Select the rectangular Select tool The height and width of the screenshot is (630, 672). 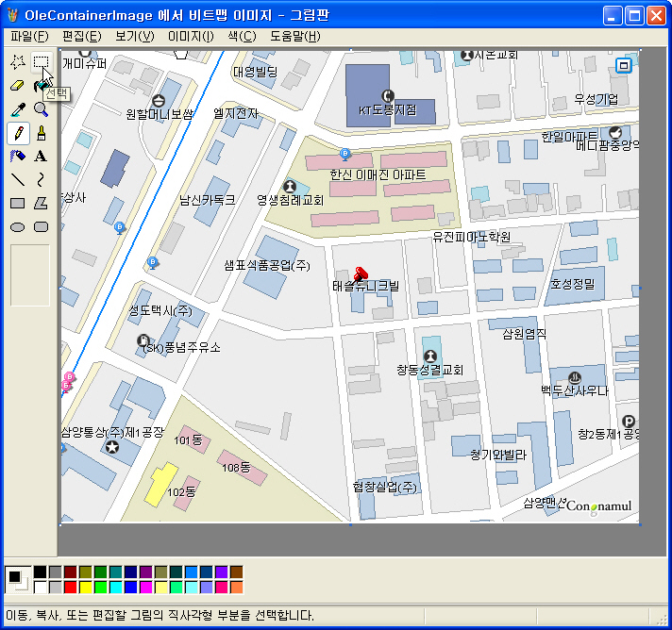(x=42, y=62)
